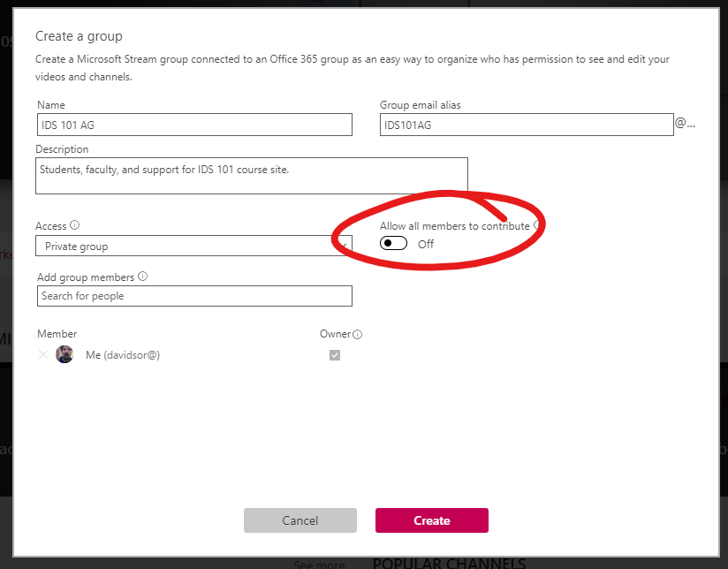
Task: Open the See more link below the dialog
Action: coord(319,564)
